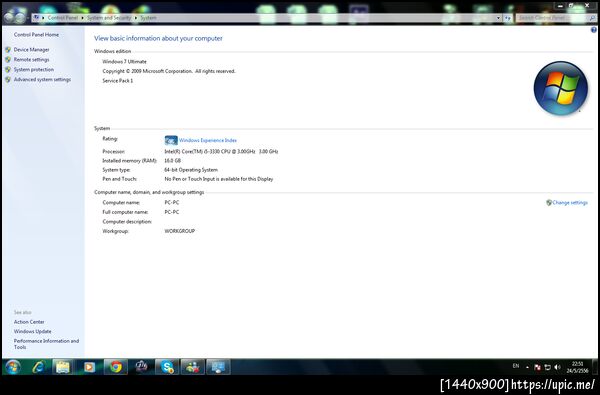The image size is (600, 395).
Task: Open System protection link
Action: pos(34,70)
